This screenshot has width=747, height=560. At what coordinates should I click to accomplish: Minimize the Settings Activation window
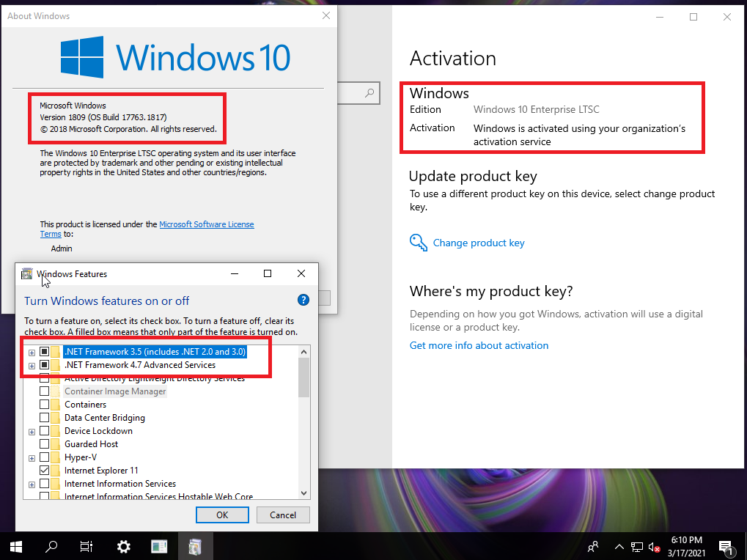point(660,17)
